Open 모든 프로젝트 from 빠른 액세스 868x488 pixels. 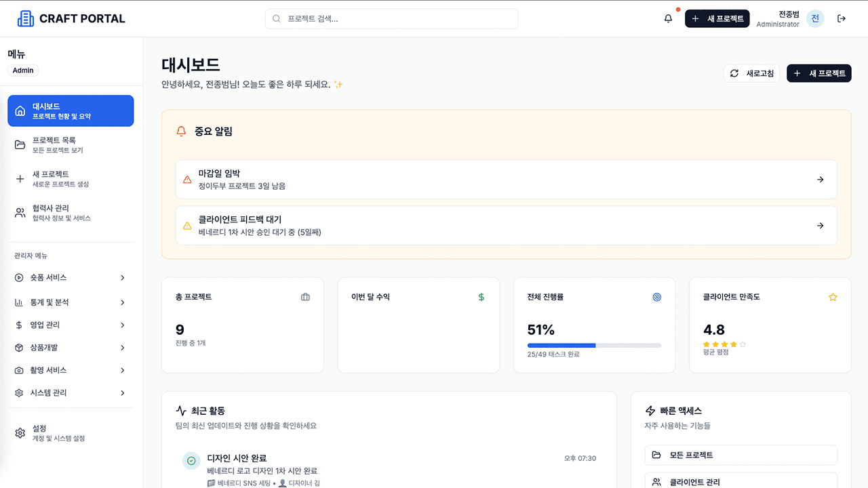[741, 455]
